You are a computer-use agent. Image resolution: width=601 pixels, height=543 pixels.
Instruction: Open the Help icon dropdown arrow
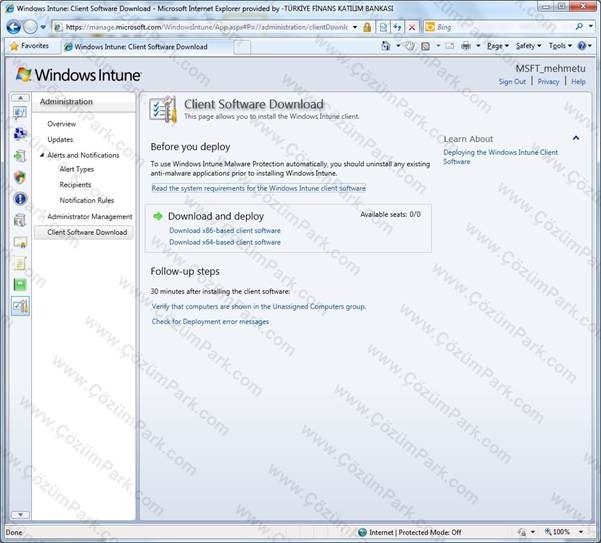click(x=590, y=46)
